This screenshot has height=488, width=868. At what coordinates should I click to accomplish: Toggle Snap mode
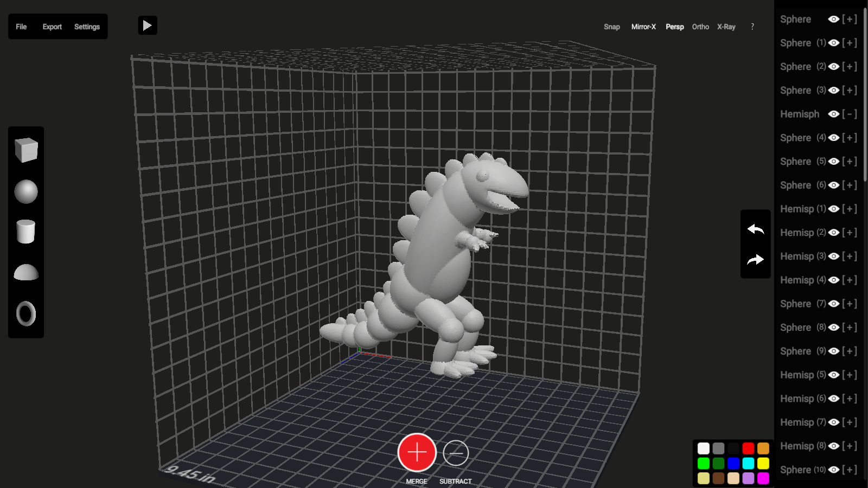click(x=612, y=27)
